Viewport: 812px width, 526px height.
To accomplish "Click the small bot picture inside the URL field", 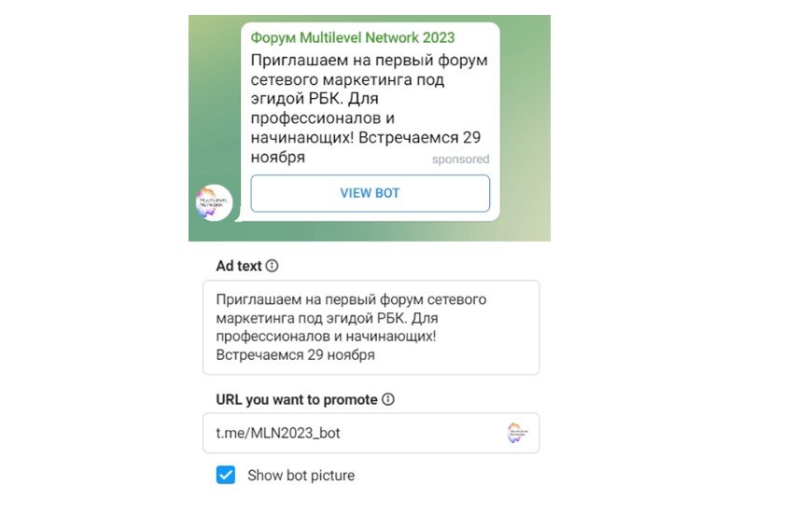I will click(517, 433).
